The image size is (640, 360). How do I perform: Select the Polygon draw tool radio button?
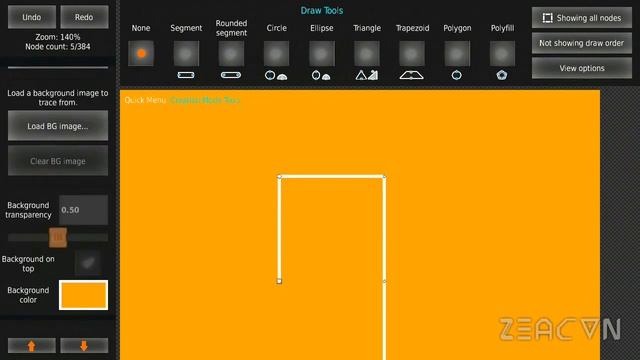coord(457,53)
